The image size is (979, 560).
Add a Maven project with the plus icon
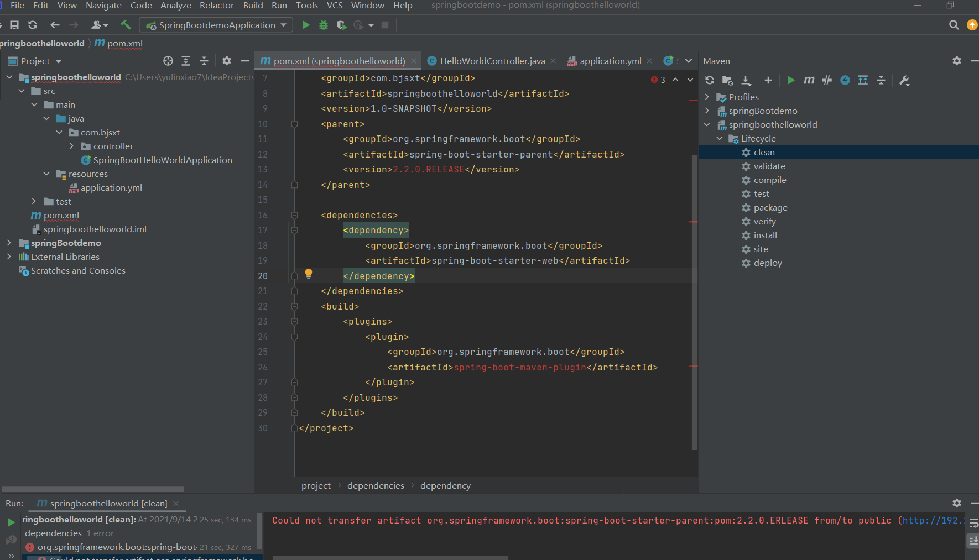tap(768, 80)
